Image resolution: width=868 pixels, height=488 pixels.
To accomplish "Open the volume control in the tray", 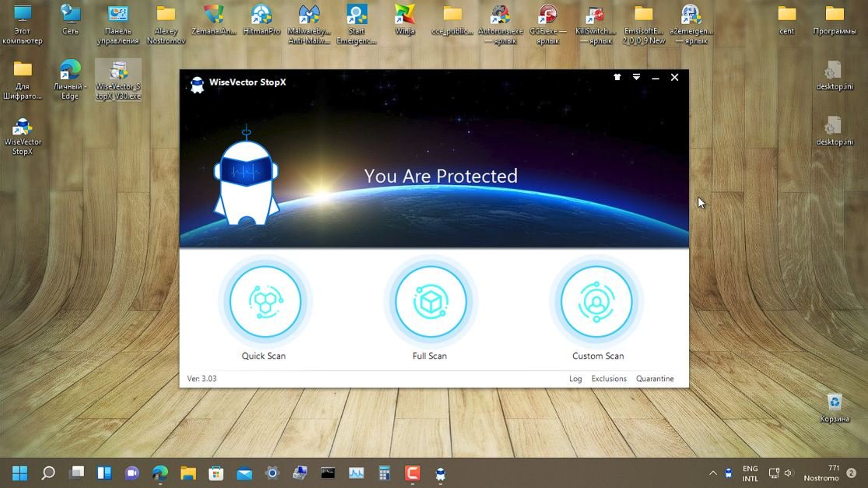I will [789, 473].
